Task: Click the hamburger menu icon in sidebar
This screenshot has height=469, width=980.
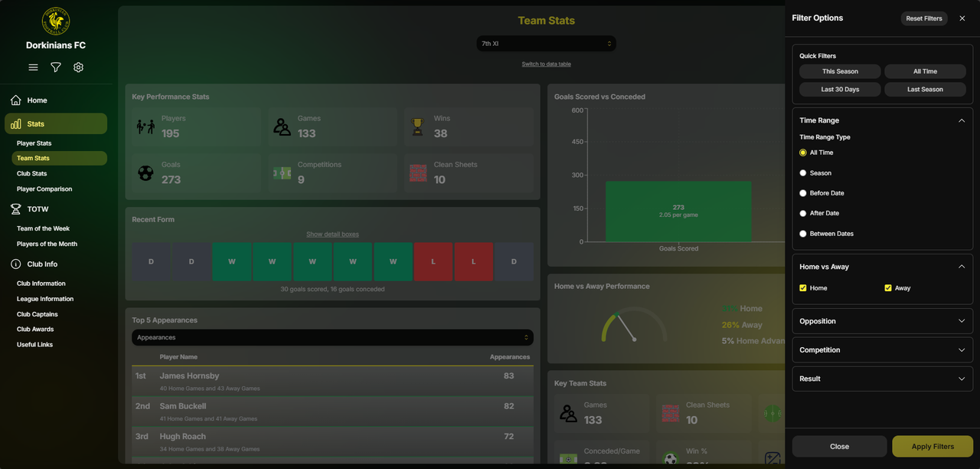Action: coord(33,67)
